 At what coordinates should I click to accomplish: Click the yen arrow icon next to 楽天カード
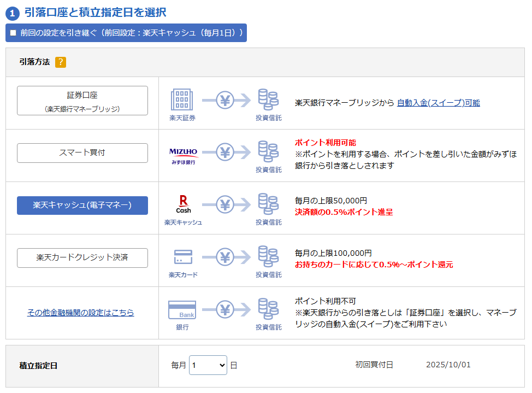click(x=226, y=257)
